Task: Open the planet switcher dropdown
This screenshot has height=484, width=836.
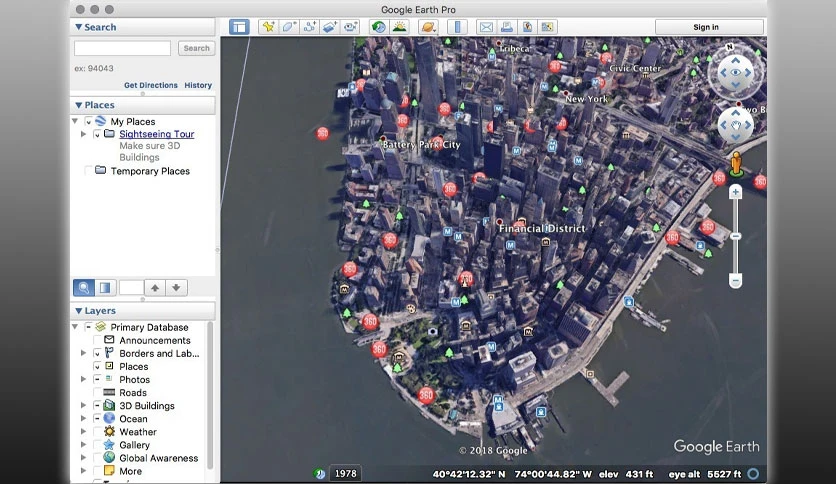Action: tap(428, 27)
